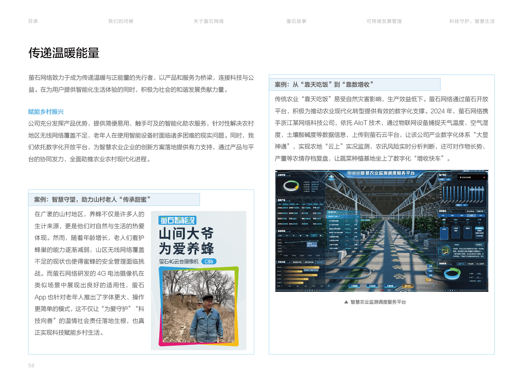
Task: Click the 萤石智能说 logo badge
Action: [x=177, y=220]
